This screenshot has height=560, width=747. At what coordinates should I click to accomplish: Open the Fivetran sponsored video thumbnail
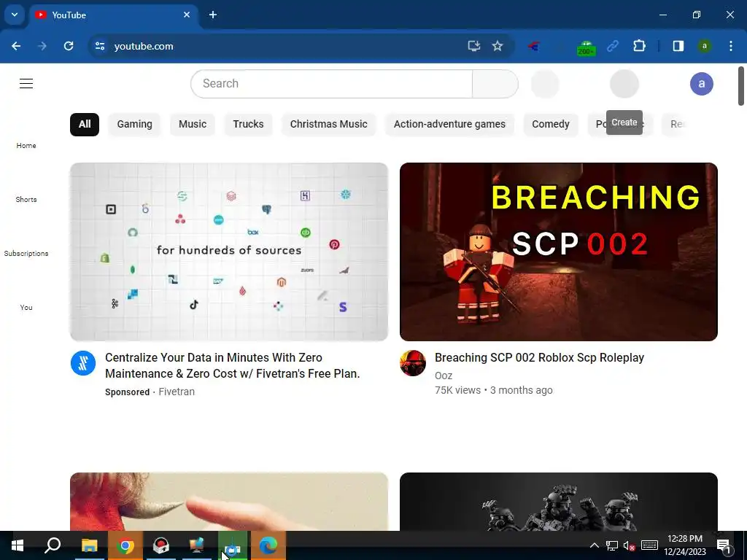point(228,252)
